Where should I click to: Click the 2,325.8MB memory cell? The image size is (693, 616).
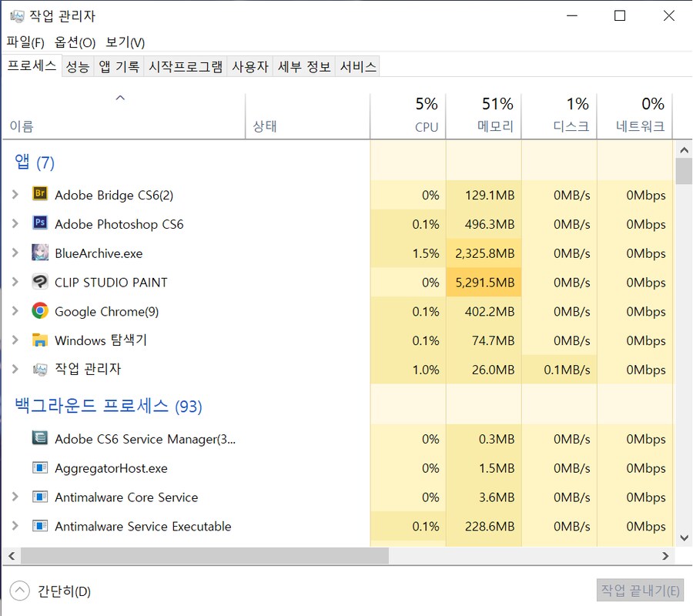tap(484, 253)
